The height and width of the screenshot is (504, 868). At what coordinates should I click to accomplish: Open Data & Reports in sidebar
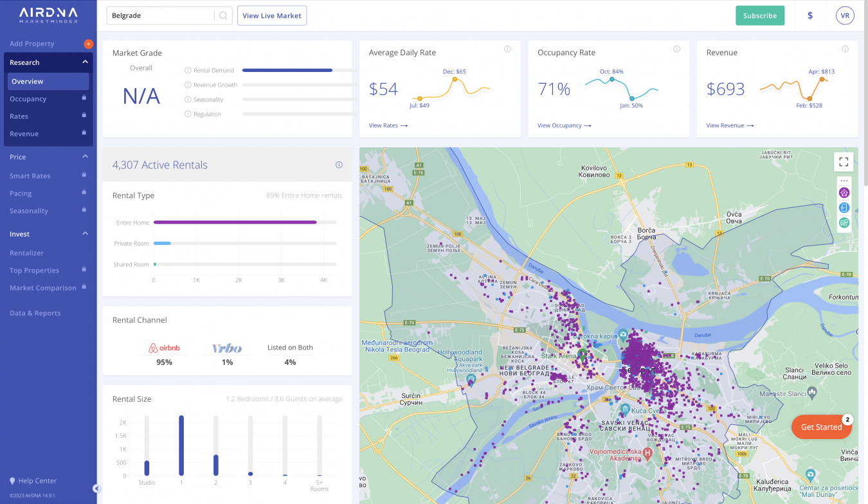coord(35,313)
